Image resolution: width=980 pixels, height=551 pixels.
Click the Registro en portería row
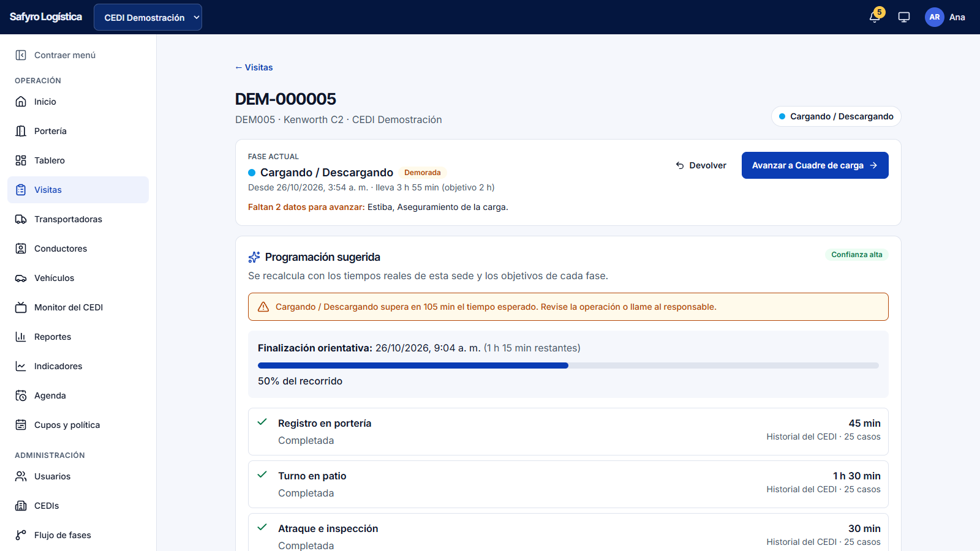point(568,432)
